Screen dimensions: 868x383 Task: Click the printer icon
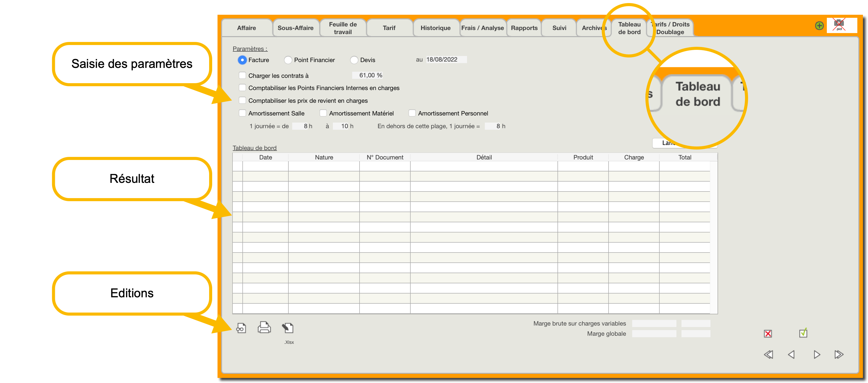tap(264, 327)
